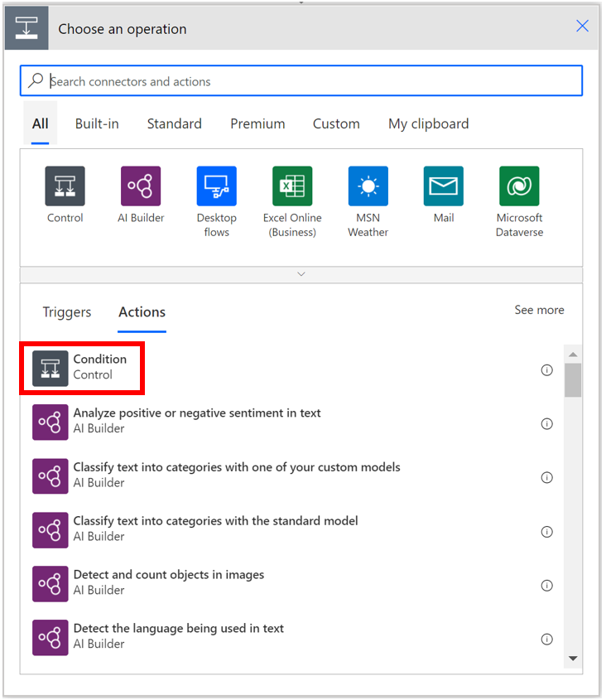Select the Desktop flows connector
Viewport: 606px width, 700px height.
click(x=216, y=186)
